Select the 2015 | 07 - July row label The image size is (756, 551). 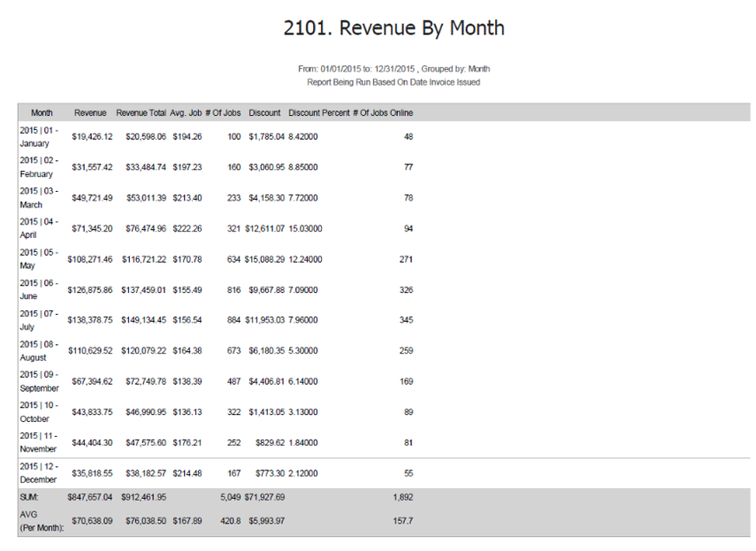coord(39,320)
